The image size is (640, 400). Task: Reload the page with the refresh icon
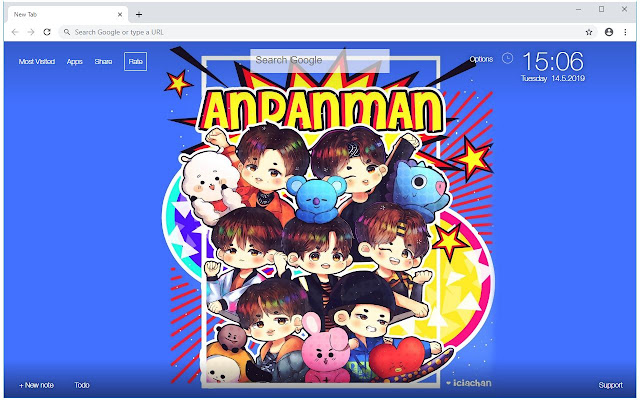47,32
